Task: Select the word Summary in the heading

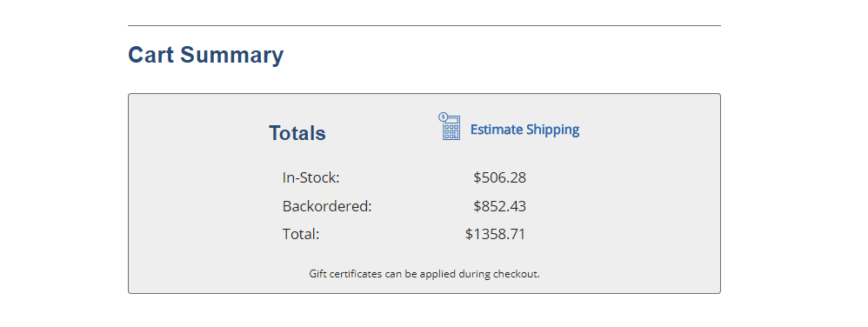Action: click(x=231, y=55)
